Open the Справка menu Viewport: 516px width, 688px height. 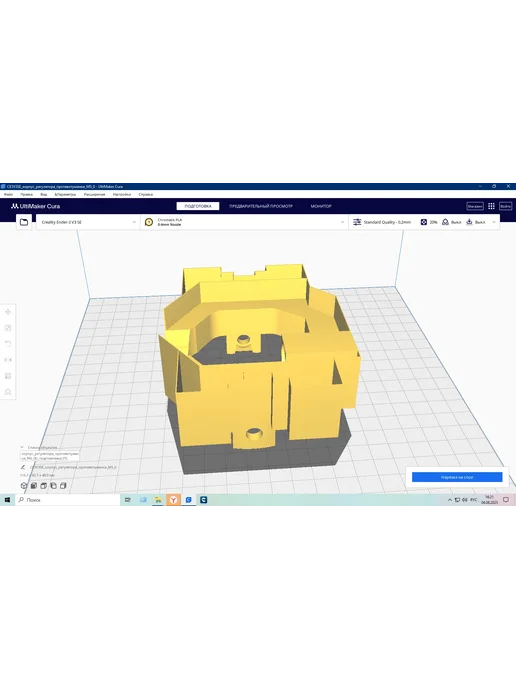pyautogui.click(x=146, y=194)
